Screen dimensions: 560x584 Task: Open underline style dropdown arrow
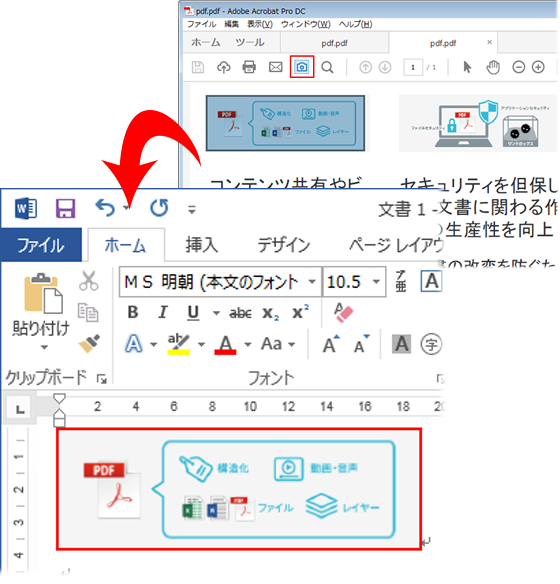(x=216, y=313)
